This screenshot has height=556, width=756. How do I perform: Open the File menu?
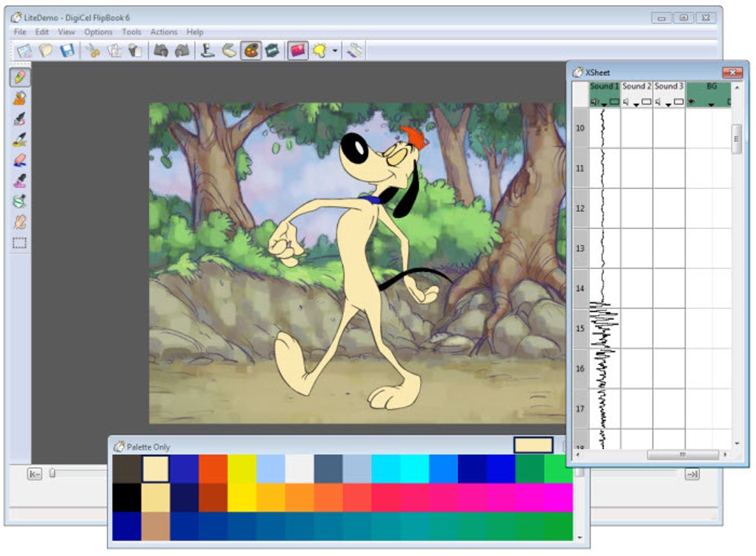tap(20, 32)
